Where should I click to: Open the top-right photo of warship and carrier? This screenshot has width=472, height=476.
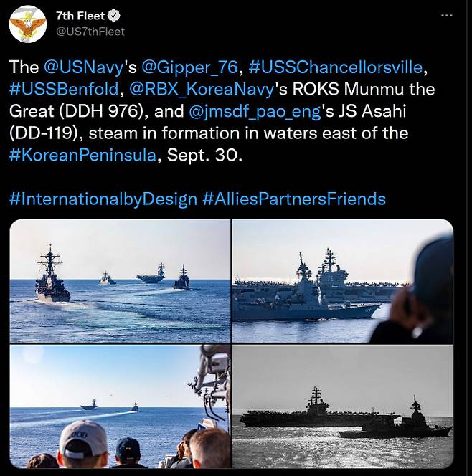click(x=342, y=280)
